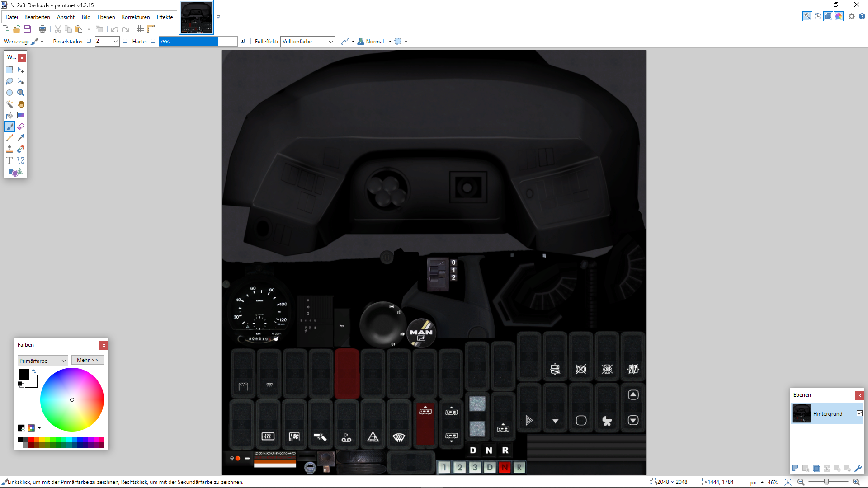The height and width of the screenshot is (488, 868).
Task: Toggle rulers display in toolbar
Action: coord(151,29)
